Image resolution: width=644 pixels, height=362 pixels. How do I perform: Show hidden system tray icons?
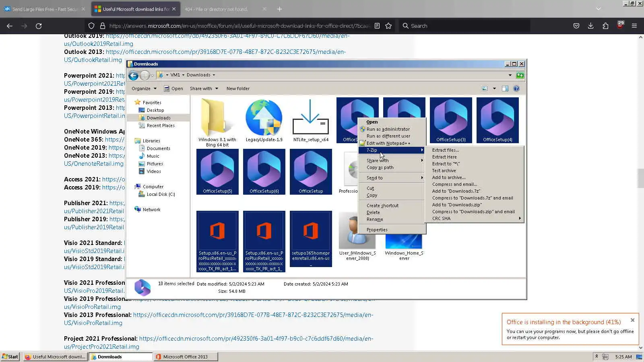[x=597, y=356]
